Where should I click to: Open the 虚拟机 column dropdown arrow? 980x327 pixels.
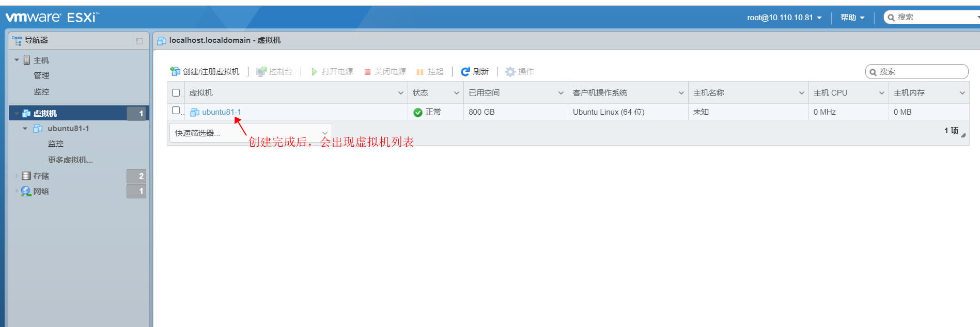[400, 93]
